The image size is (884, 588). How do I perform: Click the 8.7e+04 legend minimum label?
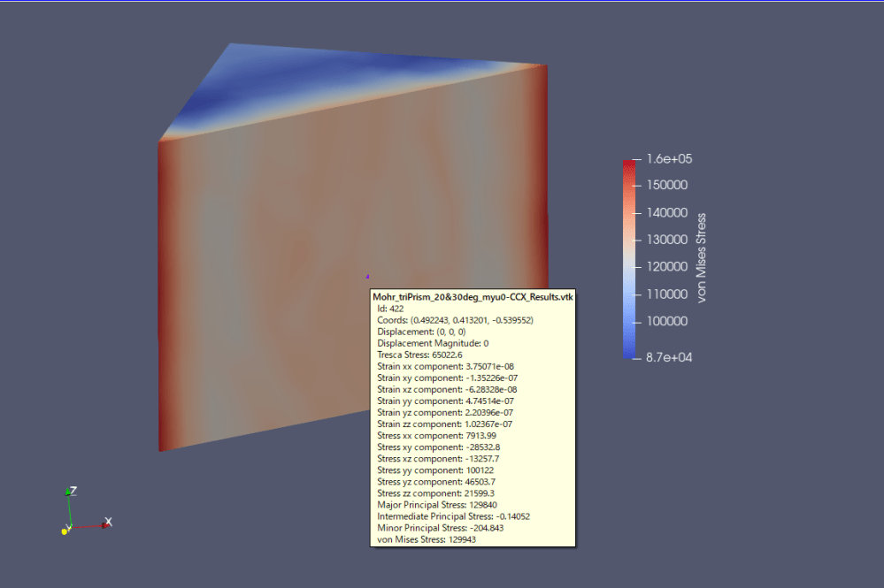click(670, 358)
